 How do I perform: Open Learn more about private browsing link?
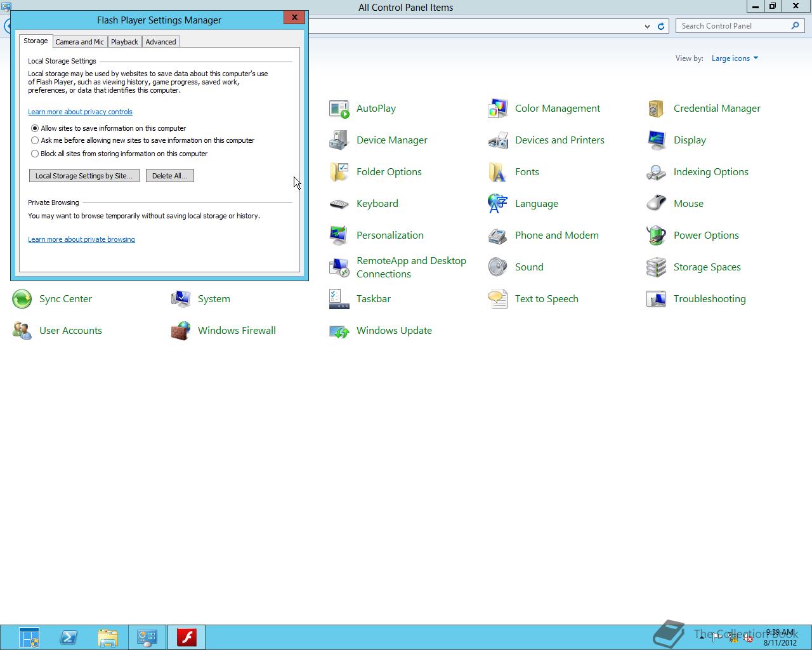coord(81,239)
